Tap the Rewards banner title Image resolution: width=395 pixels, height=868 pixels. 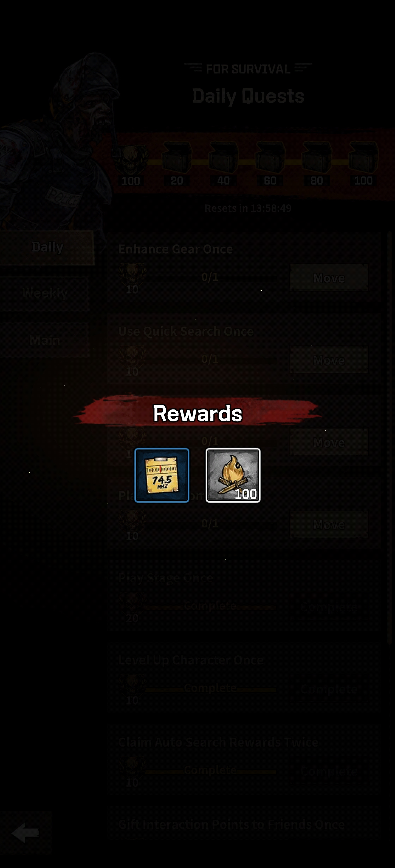197,413
